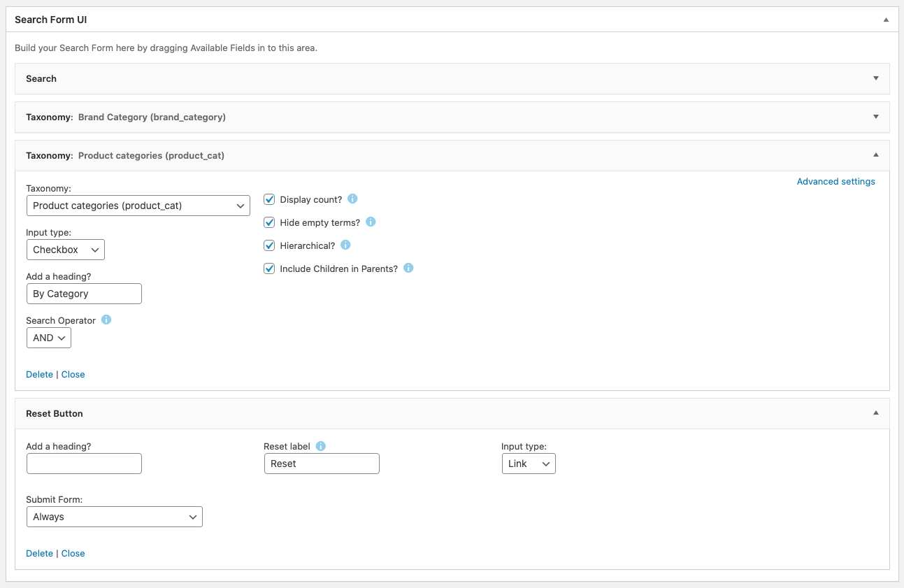This screenshot has width=904, height=588.
Task: Click Close link in Reset Button panel
Action: tap(73, 553)
